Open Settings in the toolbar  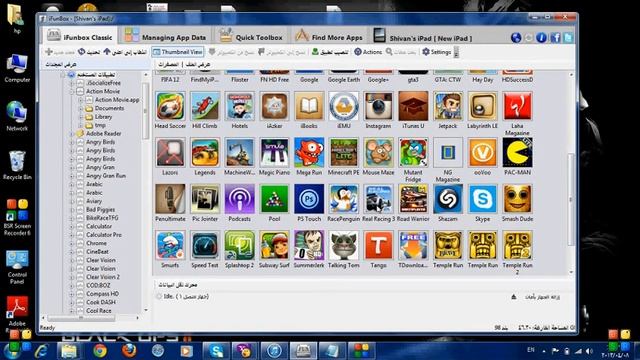436,52
